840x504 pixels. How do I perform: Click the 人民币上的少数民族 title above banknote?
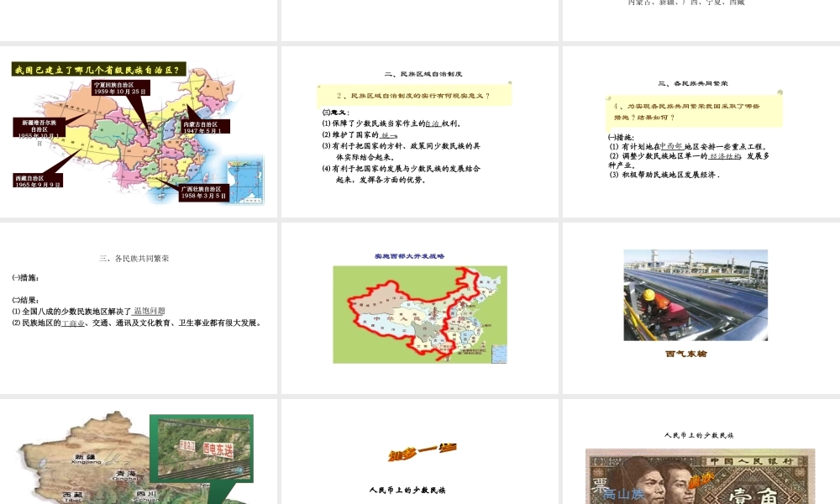(x=699, y=435)
